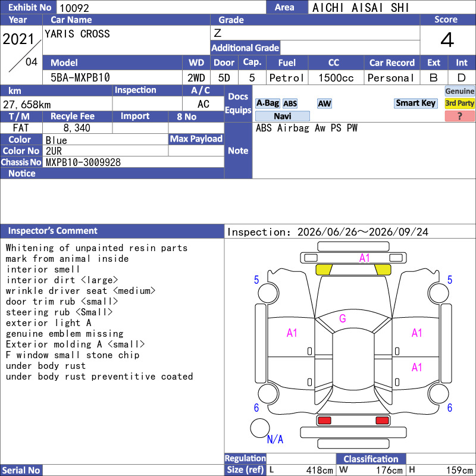Image resolution: width=476 pixels, height=476 pixels.
Task: Click the A1 mark on front bumper
Action: pos(364,258)
